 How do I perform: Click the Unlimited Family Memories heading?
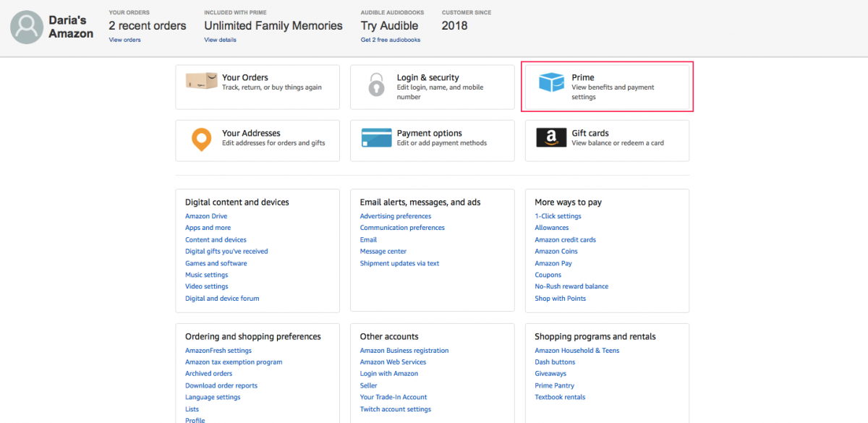click(273, 25)
